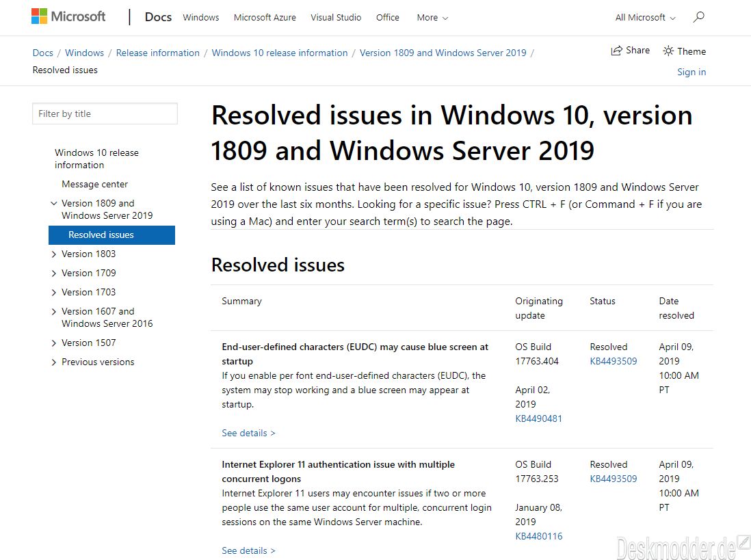Click the main page title heading
751x560 pixels.
coord(451,133)
